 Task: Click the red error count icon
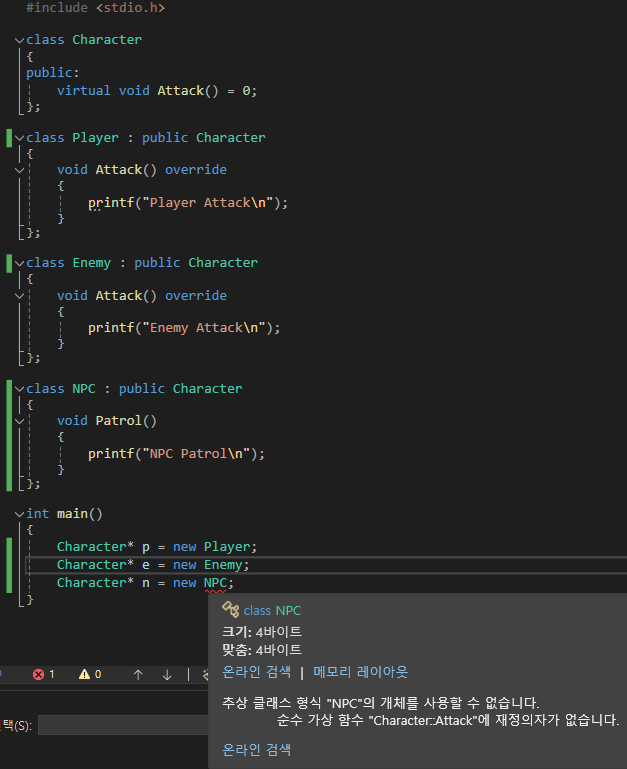coord(39,675)
